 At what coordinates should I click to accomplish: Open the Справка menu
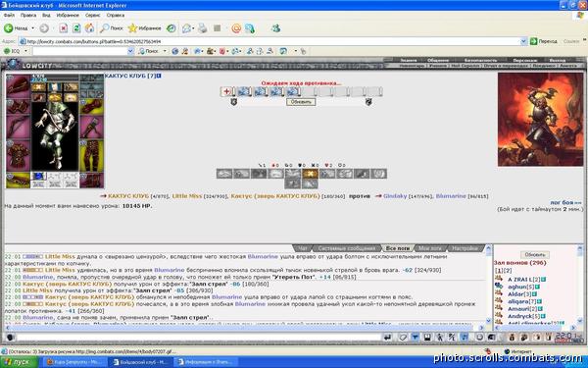pos(115,16)
